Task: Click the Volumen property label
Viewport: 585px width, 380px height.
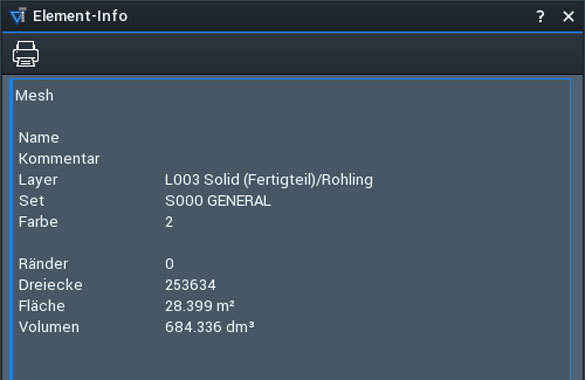Action: pos(49,327)
